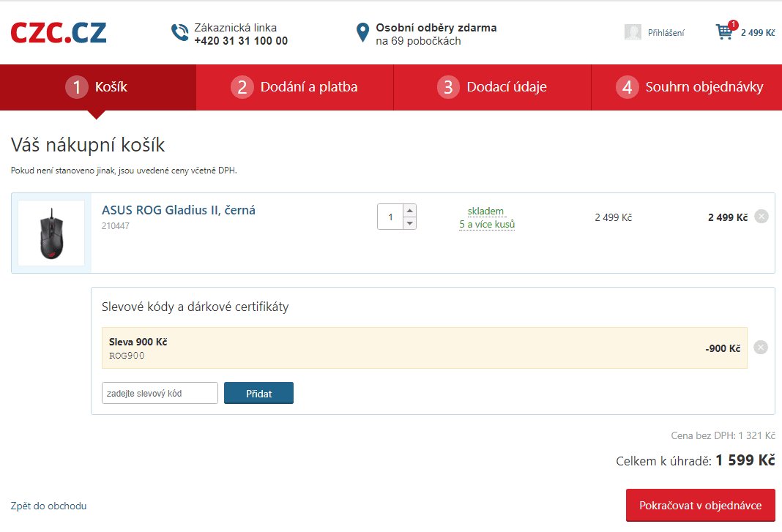Remove ASUS ROG Gladius II from cart
782x532 pixels.
(761, 217)
